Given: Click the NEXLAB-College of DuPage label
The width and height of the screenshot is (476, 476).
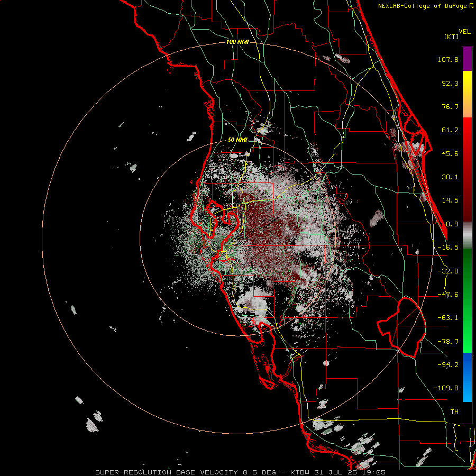Looking at the screenshot, I should pyautogui.click(x=425, y=6).
